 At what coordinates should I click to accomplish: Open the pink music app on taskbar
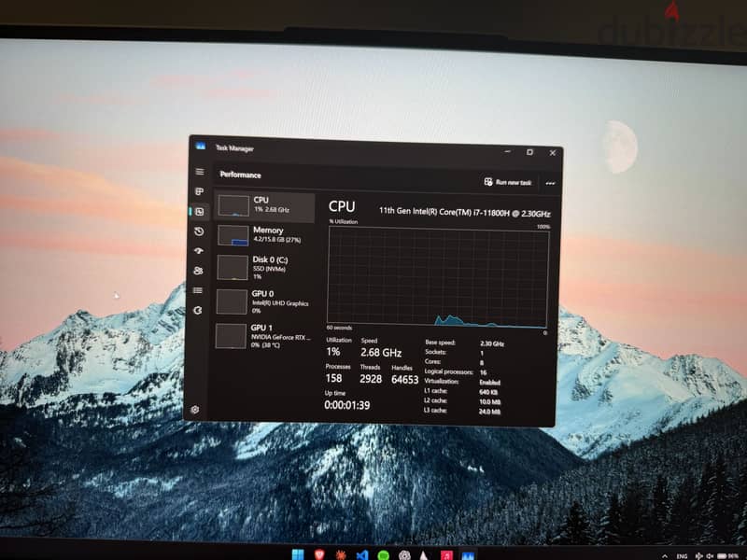tap(446, 555)
